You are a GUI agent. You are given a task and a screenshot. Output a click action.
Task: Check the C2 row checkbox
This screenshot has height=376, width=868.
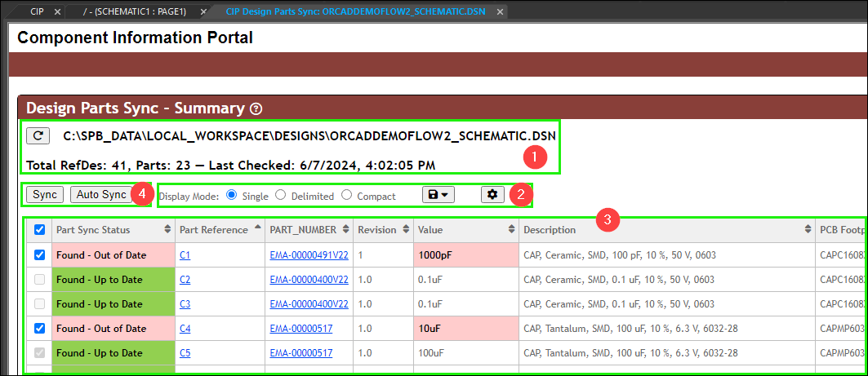click(x=39, y=279)
